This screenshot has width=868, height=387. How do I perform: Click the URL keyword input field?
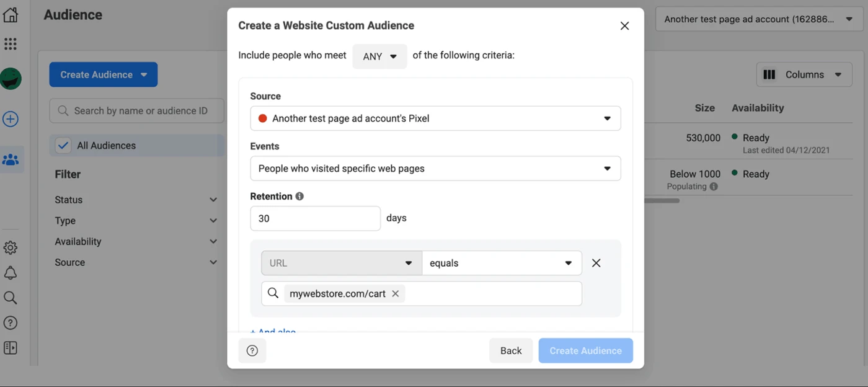422,294
